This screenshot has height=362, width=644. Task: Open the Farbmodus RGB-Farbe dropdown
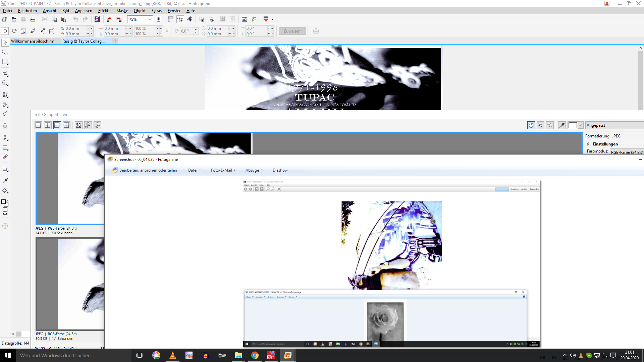[627, 152]
